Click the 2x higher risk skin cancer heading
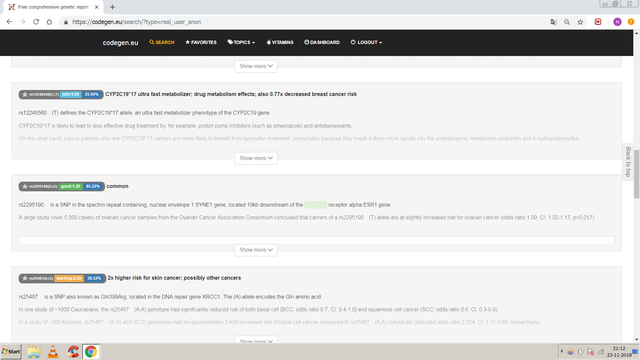Image resolution: width=640 pixels, height=360 pixels. pyautogui.click(x=174, y=278)
